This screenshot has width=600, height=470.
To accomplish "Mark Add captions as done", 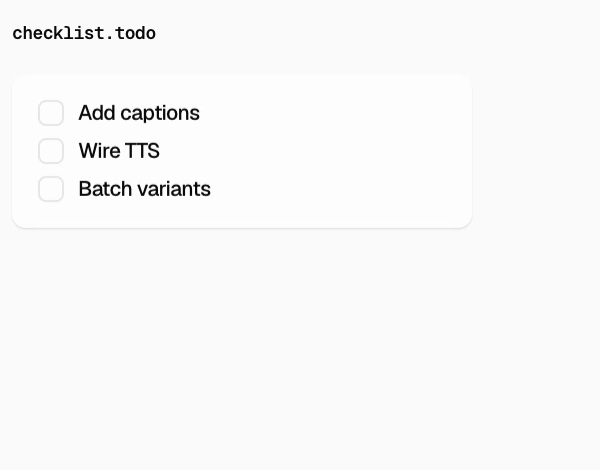I will (x=51, y=113).
